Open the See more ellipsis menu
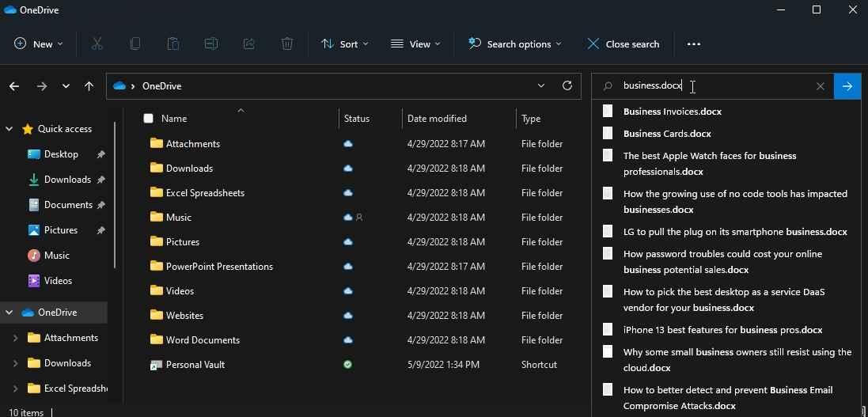 [694, 44]
